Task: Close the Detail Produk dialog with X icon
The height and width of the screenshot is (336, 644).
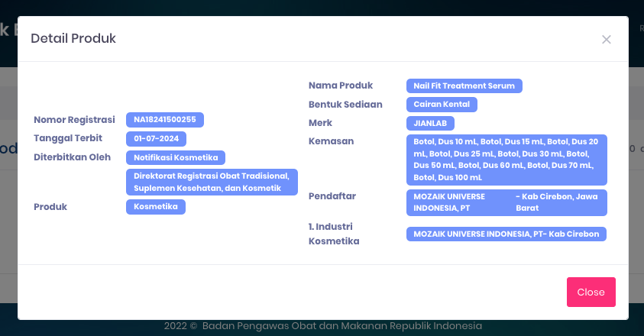Action: [x=607, y=40]
